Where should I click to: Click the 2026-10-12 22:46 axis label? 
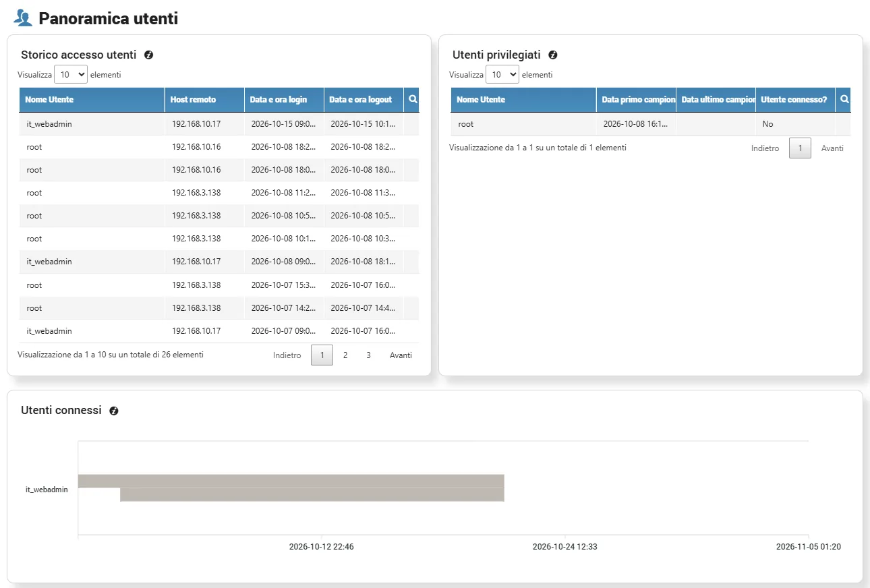tap(321, 547)
